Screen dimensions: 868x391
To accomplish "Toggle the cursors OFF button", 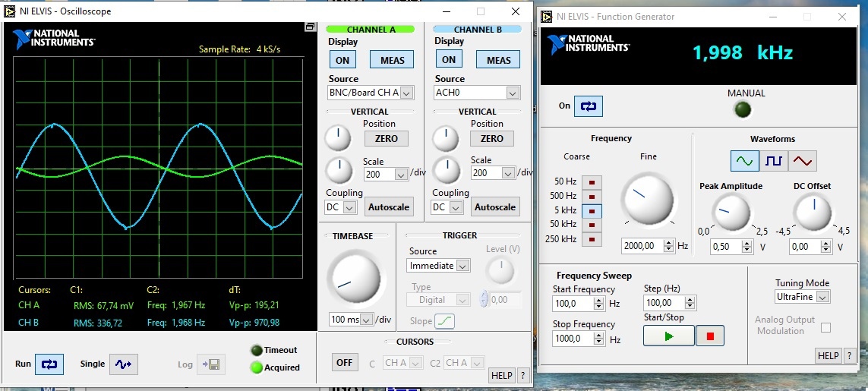I will coord(344,362).
